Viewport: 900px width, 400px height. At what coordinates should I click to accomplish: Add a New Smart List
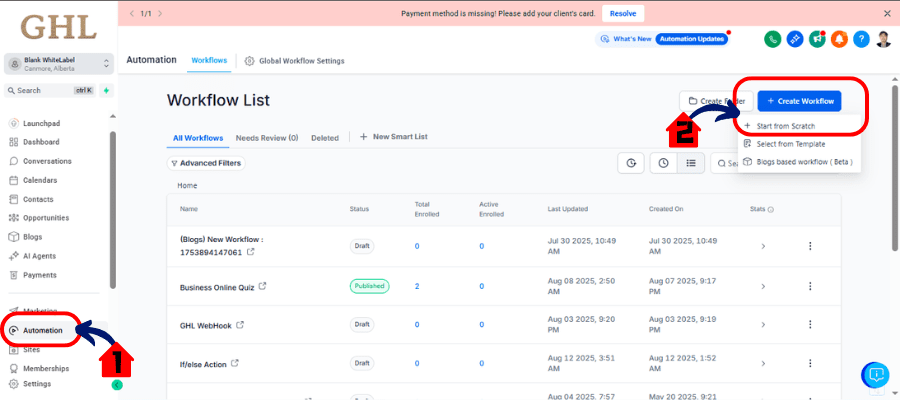tap(394, 137)
